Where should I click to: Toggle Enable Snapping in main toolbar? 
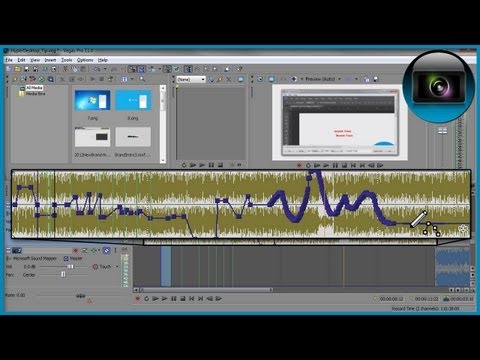pyautogui.click(x=132, y=69)
